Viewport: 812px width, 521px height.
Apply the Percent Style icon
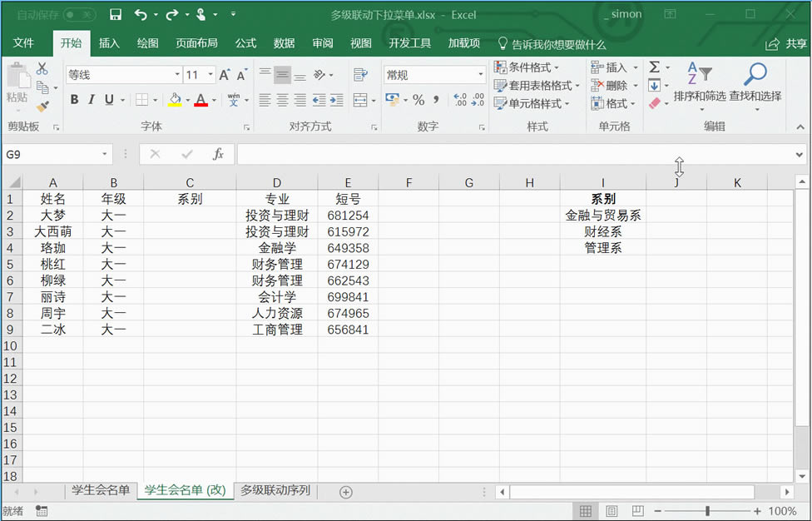(420, 101)
